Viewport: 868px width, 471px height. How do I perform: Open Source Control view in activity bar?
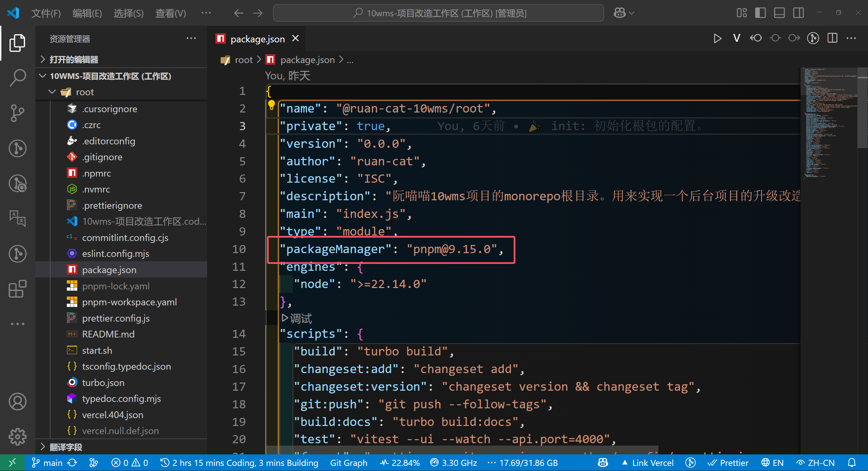tap(17, 113)
